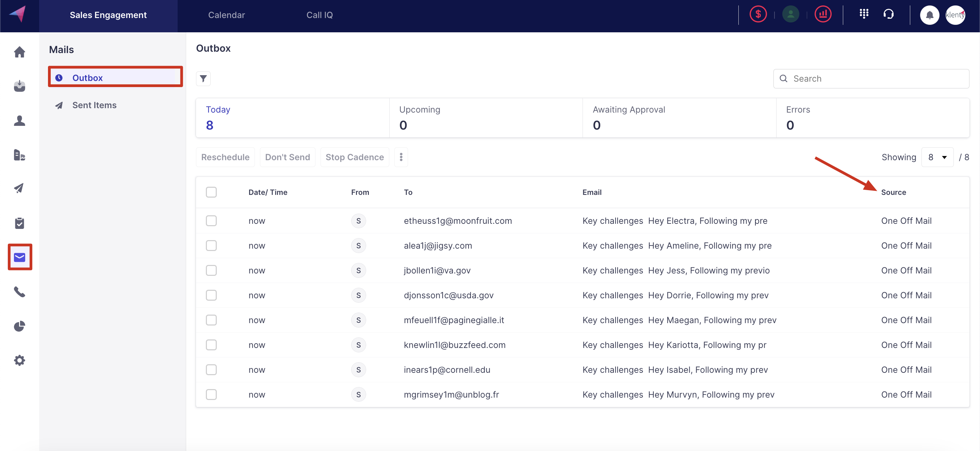Check the etheuss1g@moonfruit.com row checkbox

pyautogui.click(x=211, y=221)
